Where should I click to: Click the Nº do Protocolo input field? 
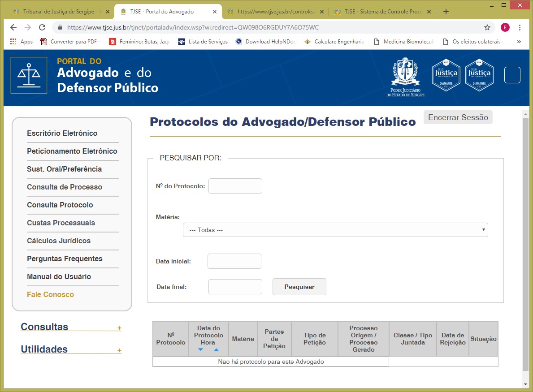235,186
